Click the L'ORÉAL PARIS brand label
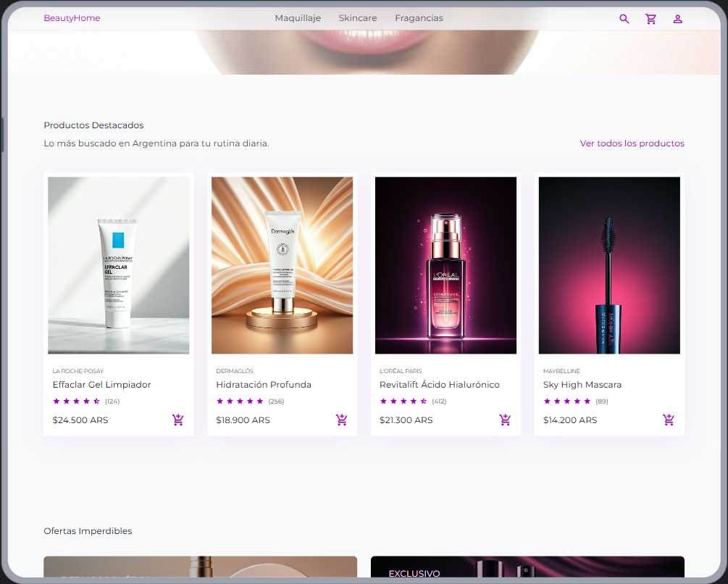728x584 pixels. (x=401, y=371)
